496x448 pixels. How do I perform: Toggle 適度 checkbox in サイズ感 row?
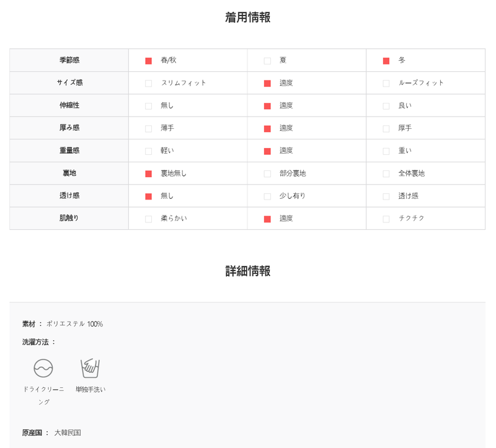[267, 84]
